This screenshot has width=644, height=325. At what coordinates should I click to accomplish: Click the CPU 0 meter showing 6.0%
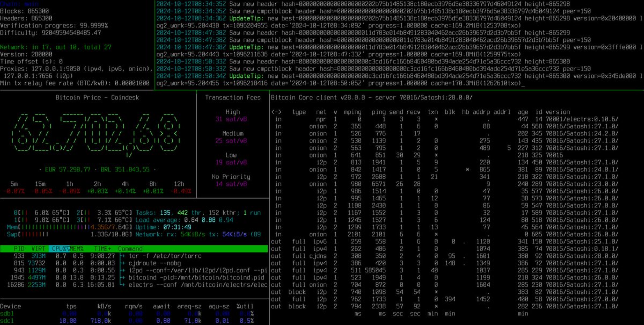tap(42, 213)
